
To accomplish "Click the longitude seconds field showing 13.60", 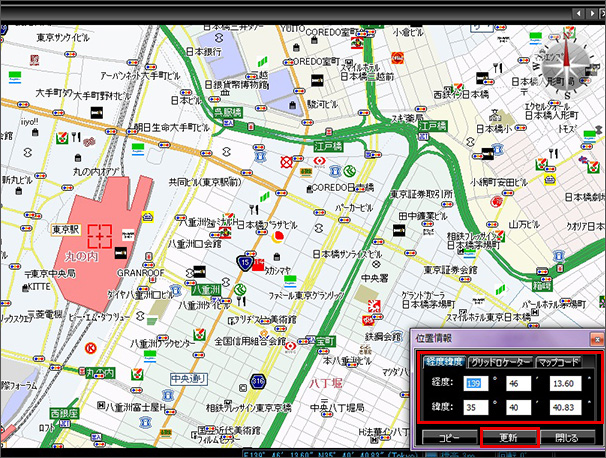I will [565, 383].
